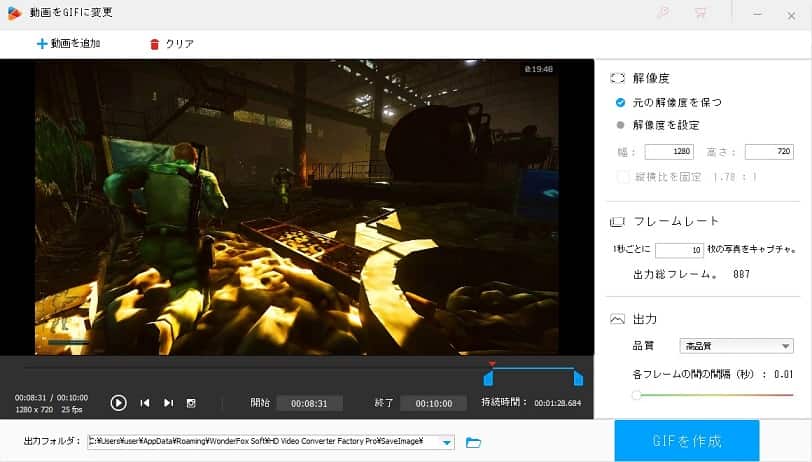Viewport: 812px width, 462px height.
Task: Open the shopping cart icon
Action: click(x=701, y=13)
